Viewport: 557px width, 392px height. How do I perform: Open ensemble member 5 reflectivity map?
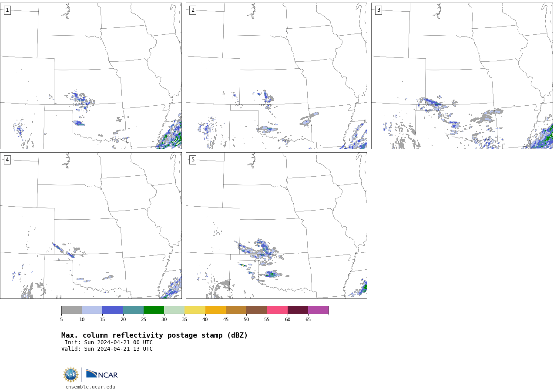(276, 225)
